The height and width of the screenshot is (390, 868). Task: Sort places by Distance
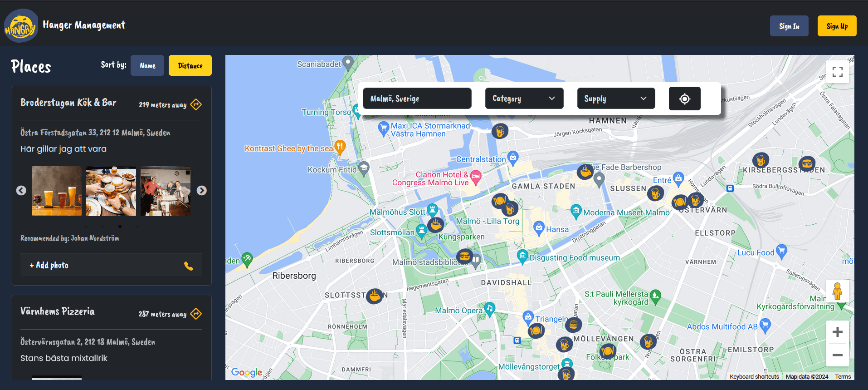(190, 65)
